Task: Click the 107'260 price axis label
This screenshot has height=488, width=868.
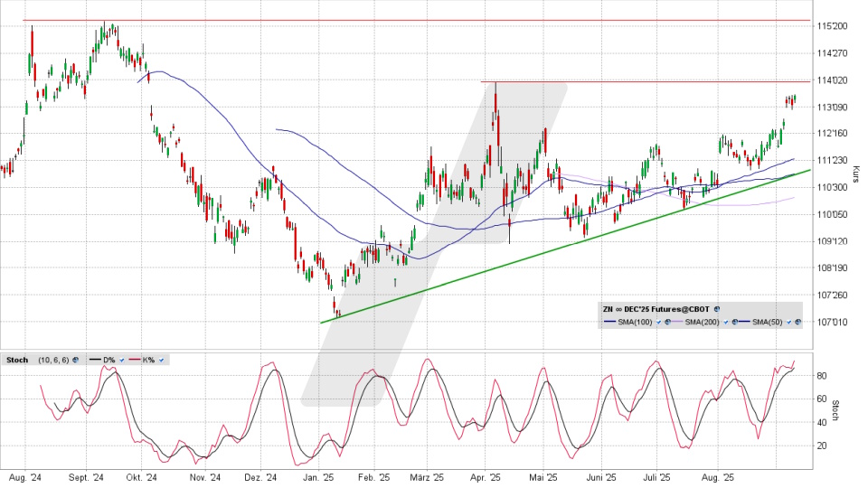Action: tap(832, 295)
